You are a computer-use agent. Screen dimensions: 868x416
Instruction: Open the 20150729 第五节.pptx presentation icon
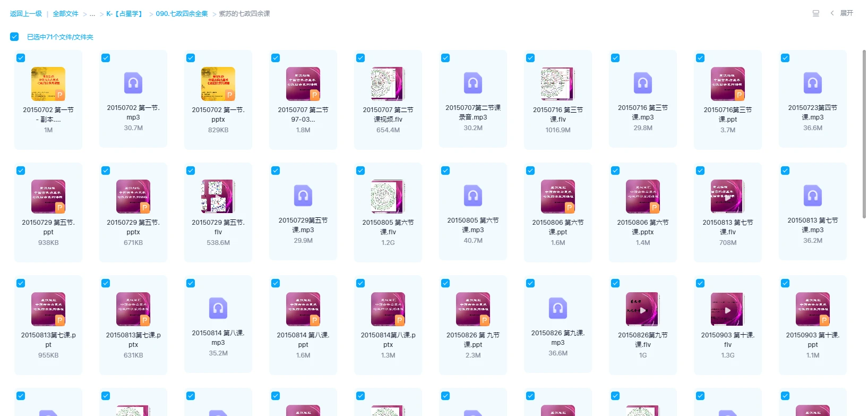coord(133,197)
